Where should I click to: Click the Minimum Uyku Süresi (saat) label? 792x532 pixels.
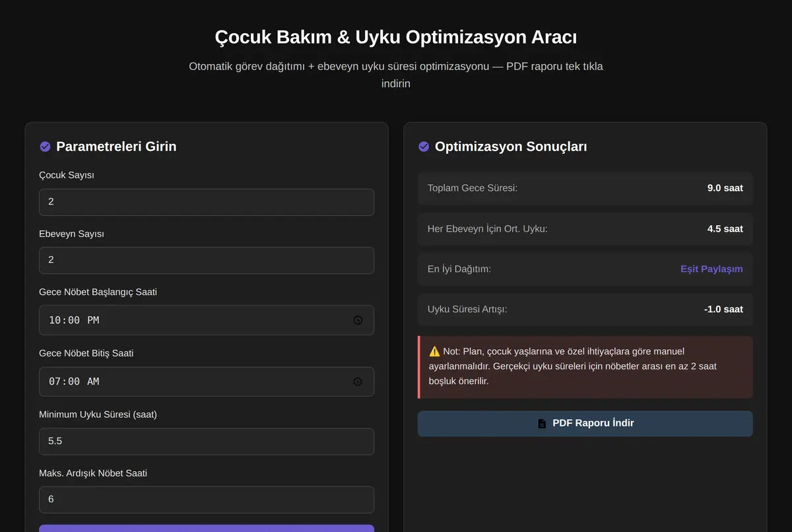[98, 415]
